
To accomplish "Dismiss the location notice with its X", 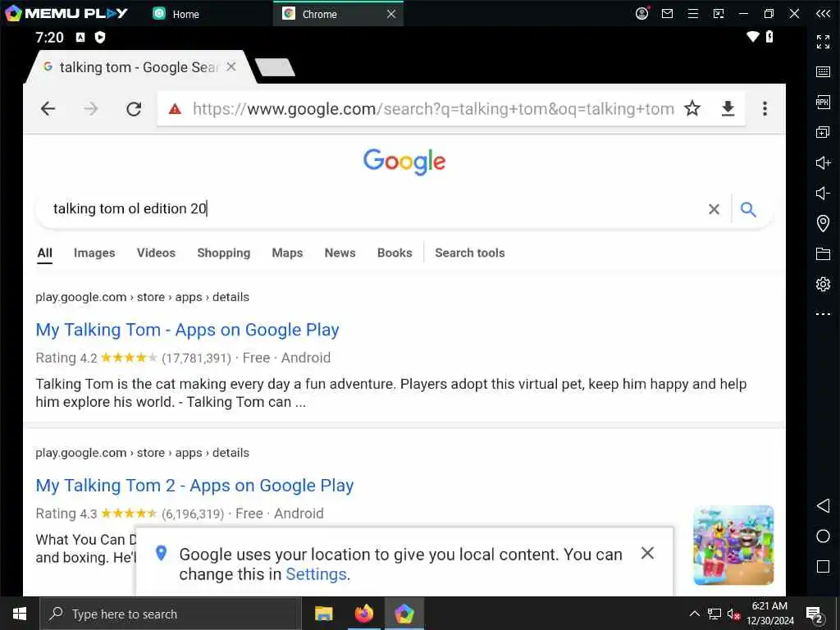I will [x=648, y=553].
